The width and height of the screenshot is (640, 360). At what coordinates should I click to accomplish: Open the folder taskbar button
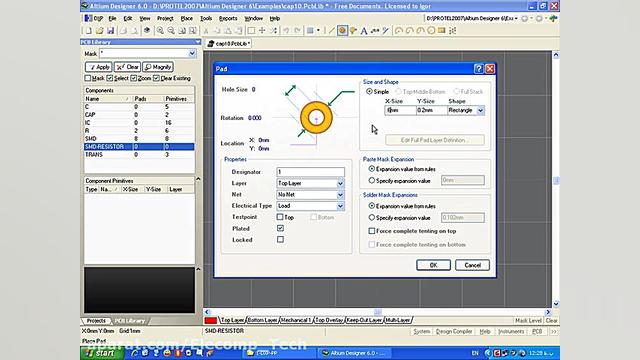click(278, 353)
